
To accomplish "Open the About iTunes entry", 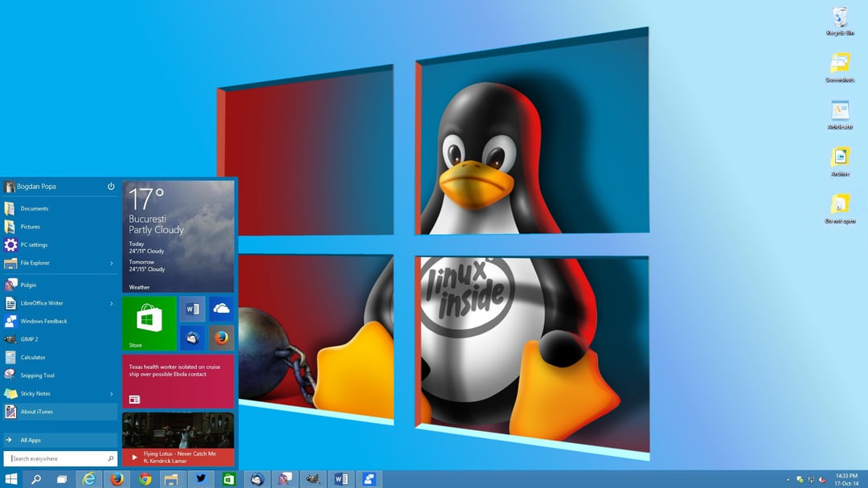I will coord(35,412).
